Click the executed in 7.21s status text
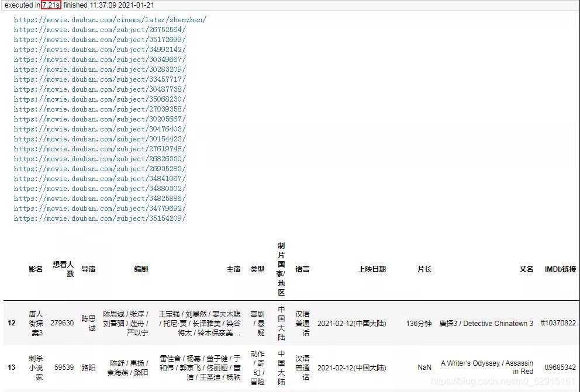This screenshot has height=392, width=580. (33, 5)
